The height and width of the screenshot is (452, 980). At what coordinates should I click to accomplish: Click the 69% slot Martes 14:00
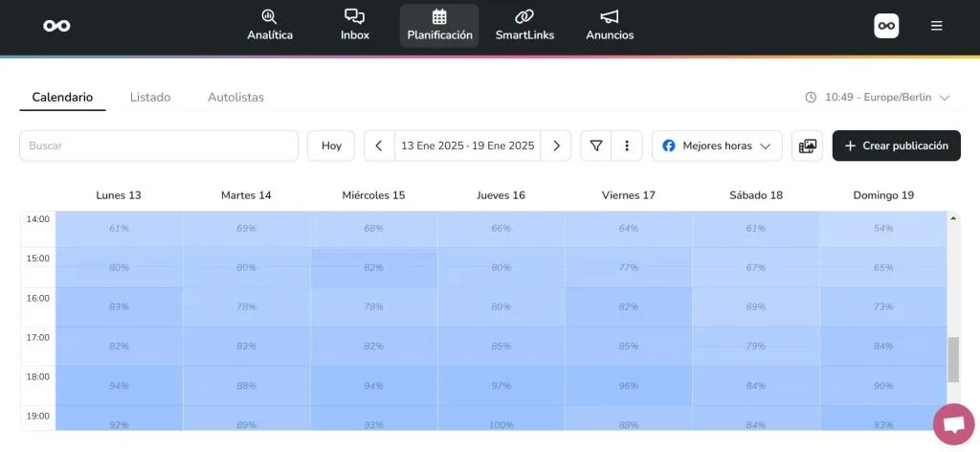pos(246,228)
